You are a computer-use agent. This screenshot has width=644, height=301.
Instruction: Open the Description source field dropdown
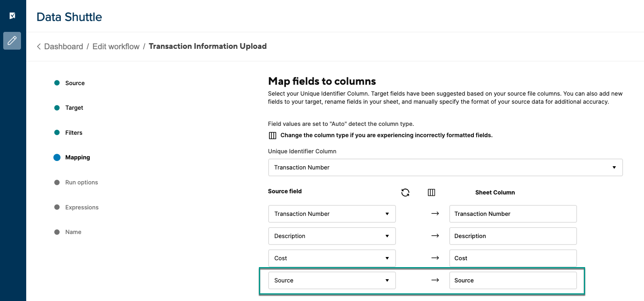pyautogui.click(x=332, y=236)
